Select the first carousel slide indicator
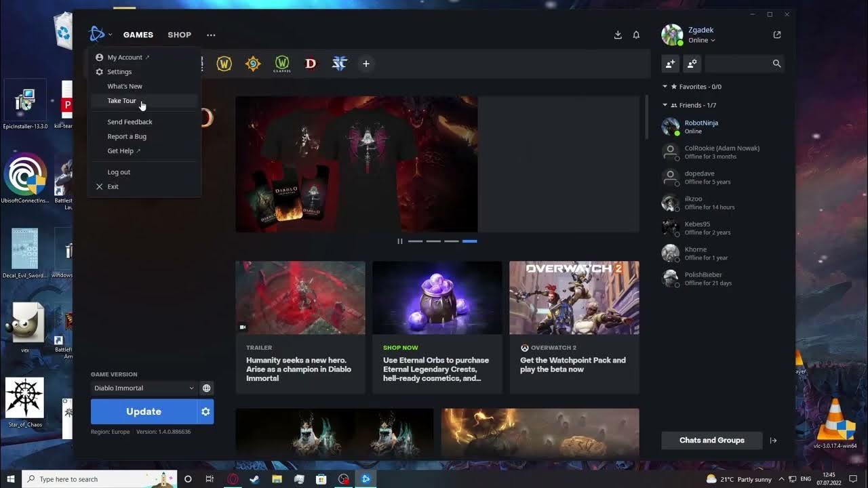Screen dimensions: 868x488 pos(415,241)
